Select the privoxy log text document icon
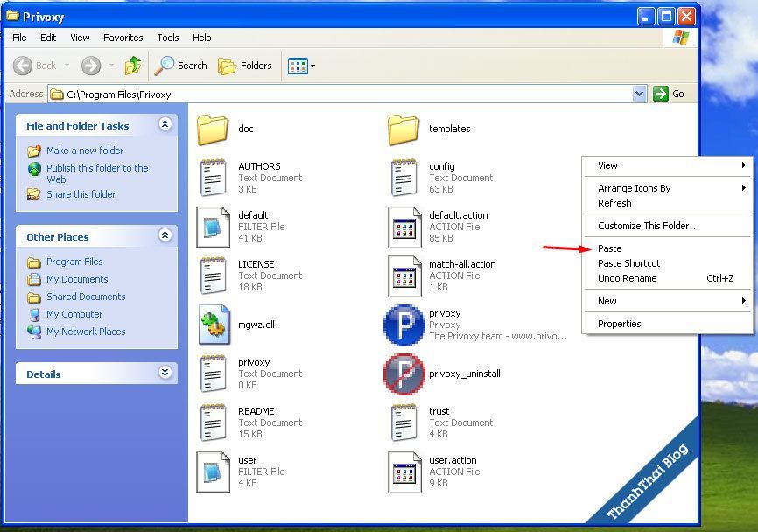Viewport: 758px width, 532px height. point(214,374)
